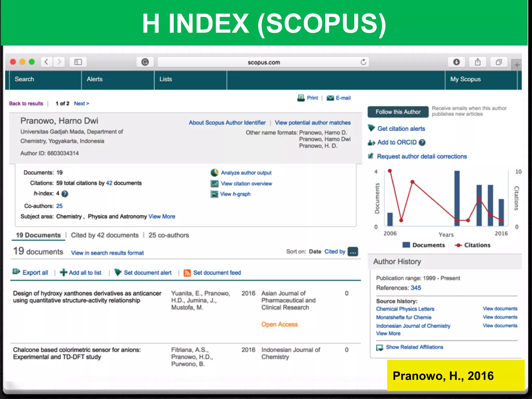
Task: Open View potential author matches link
Action: point(313,123)
